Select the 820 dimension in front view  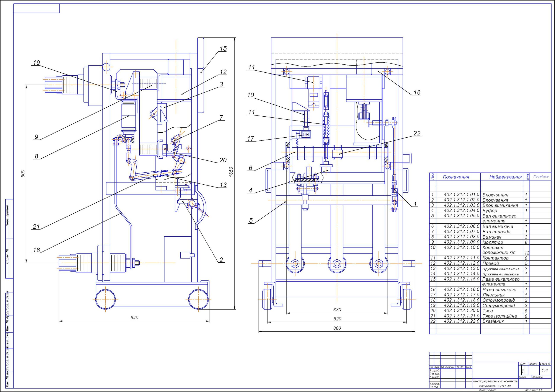[337, 319]
